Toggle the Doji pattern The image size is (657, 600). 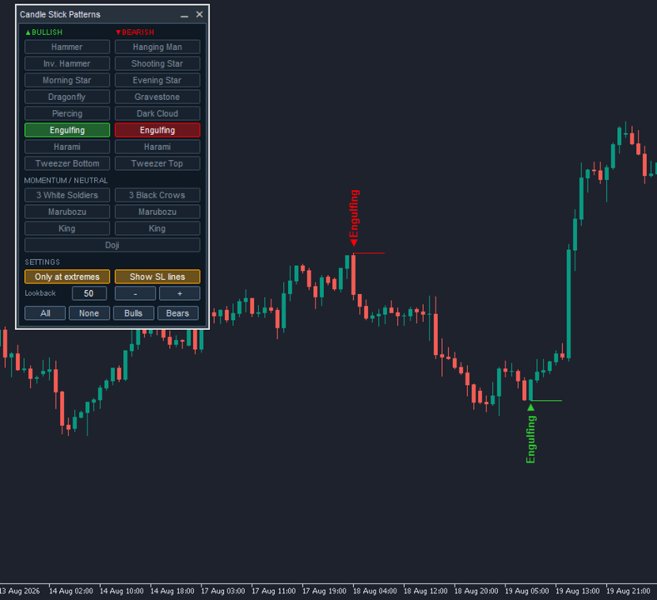tap(112, 245)
